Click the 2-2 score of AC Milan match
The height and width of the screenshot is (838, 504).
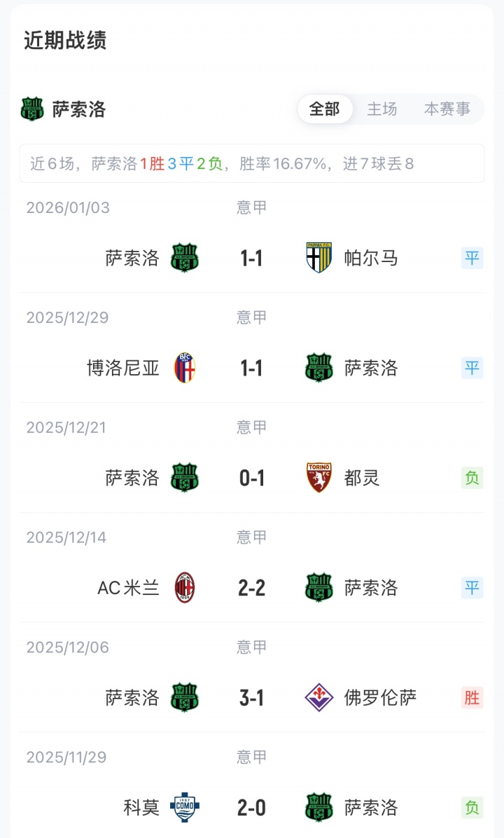[251, 589]
